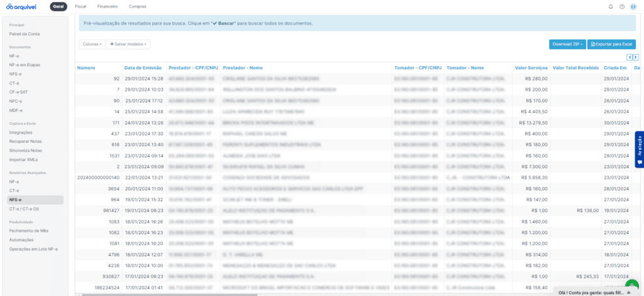The width and height of the screenshot is (644, 296).
Task: Go to previous columns with left arrow
Action: pos(629,57)
